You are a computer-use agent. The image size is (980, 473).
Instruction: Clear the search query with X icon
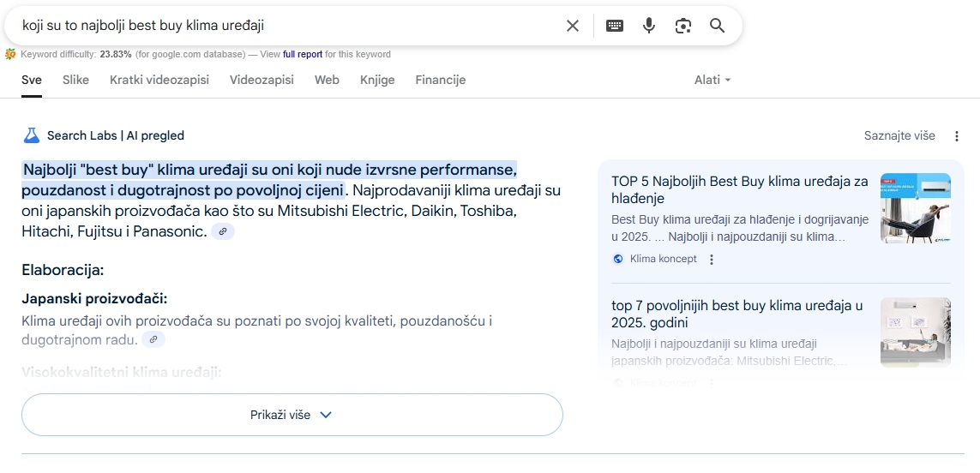pos(573,26)
